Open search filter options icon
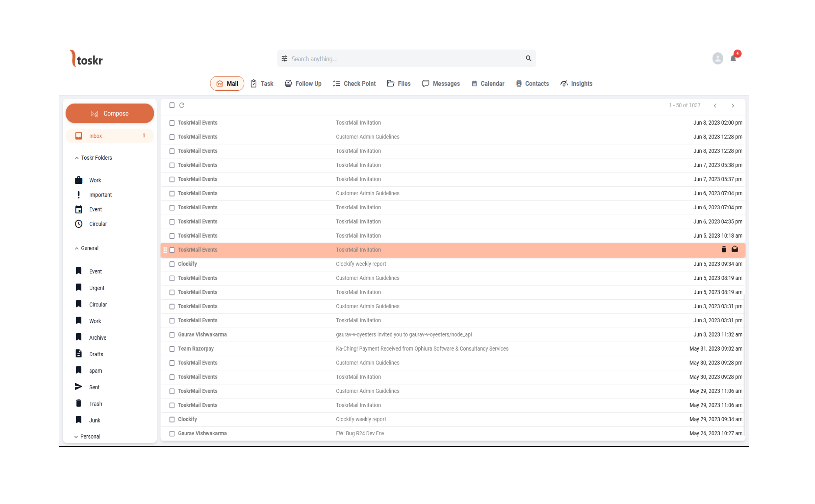The height and width of the screenshot is (504, 815). 284,58
